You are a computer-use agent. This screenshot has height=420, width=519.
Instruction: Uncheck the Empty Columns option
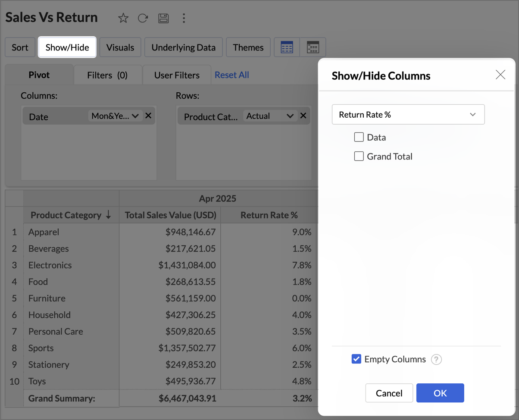pos(356,359)
